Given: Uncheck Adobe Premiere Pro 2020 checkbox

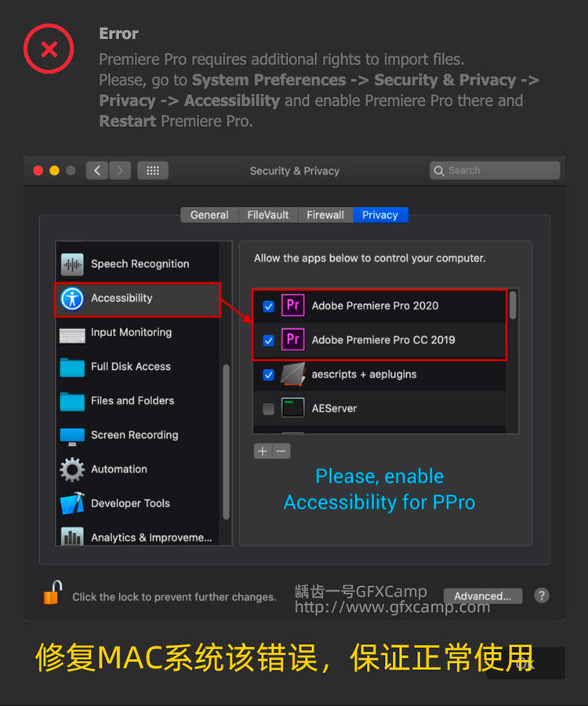Looking at the screenshot, I should [269, 306].
